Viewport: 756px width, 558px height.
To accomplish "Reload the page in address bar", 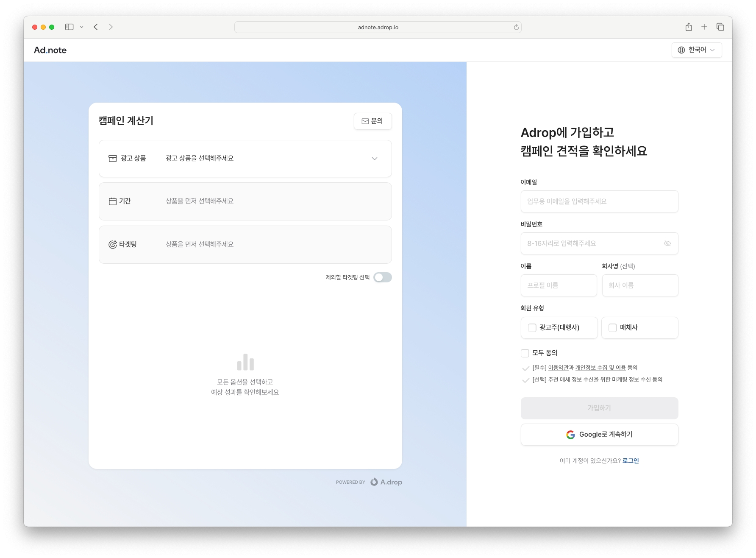I will [x=516, y=27].
